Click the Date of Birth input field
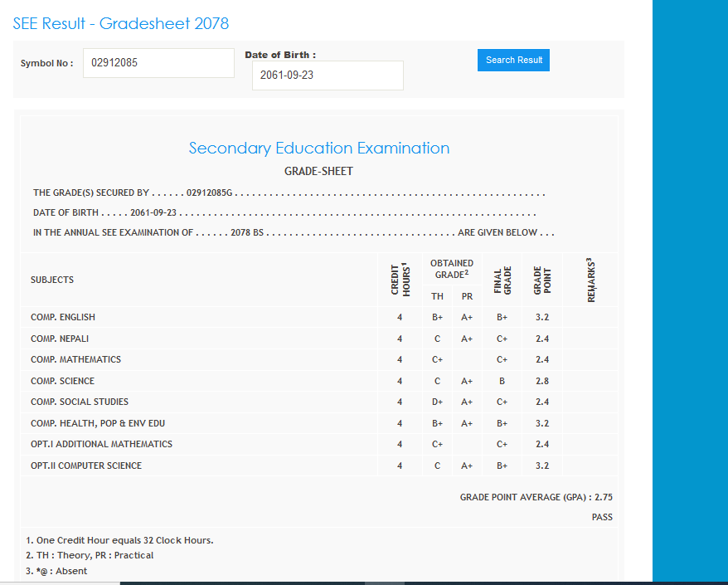Viewport: 728px width, 585px height. point(328,76)
